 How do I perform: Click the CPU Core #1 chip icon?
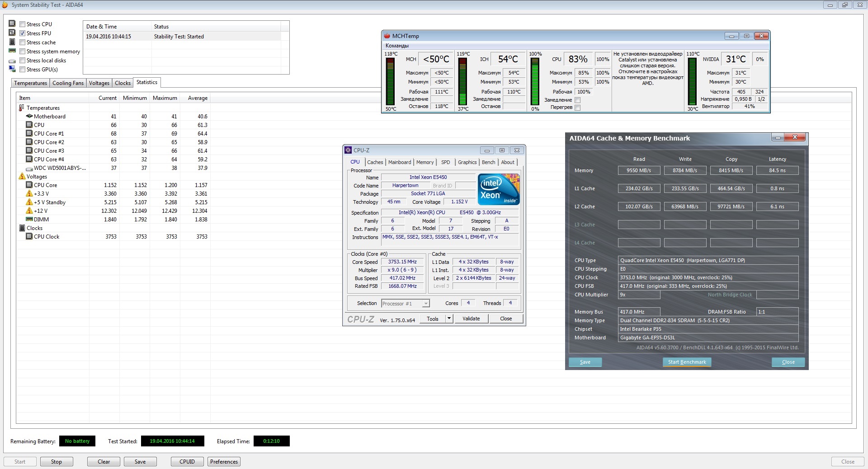pyautogui.click(x=29, y=133)
